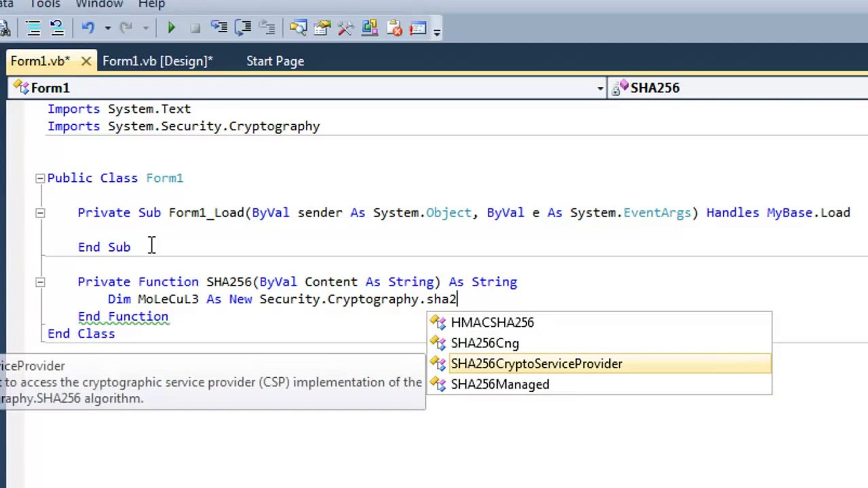The width and height of the screenshot is (868, 488).
Task: Uncomment the selected lines icon
Action: (57, 28)
